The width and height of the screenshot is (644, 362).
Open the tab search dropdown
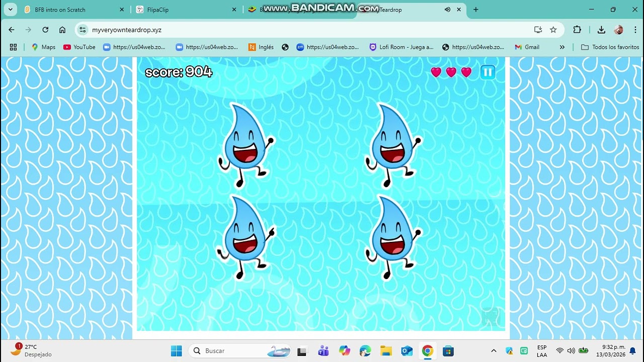pyautogui.click(x=10, y=10)
